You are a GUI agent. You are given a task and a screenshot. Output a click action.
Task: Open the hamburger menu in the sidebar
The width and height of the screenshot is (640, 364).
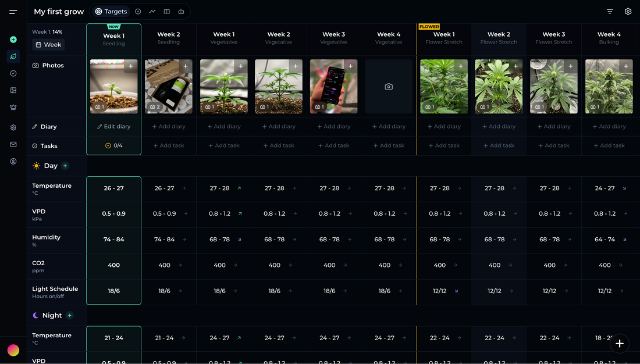(x=13, y=12)
